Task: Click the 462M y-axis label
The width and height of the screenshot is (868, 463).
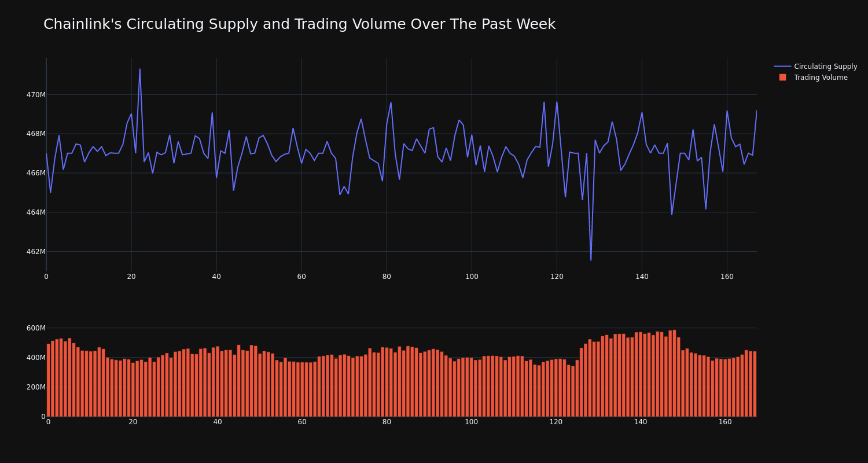Action: 36,252
